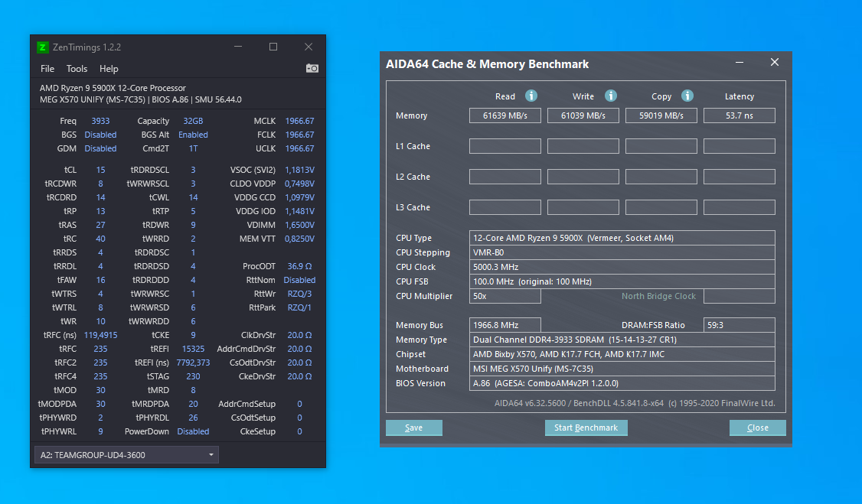The image size is (862, 504).
Task: Click the RttPark value RZQ/1
Action: click(299, 307)
